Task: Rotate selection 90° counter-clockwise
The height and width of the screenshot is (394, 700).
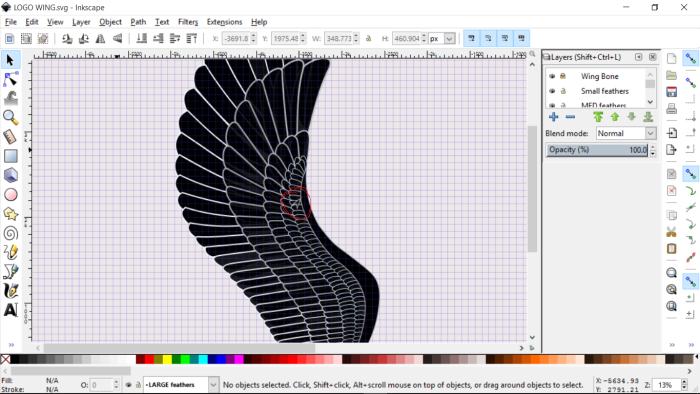Action: [x=67, y=39]
